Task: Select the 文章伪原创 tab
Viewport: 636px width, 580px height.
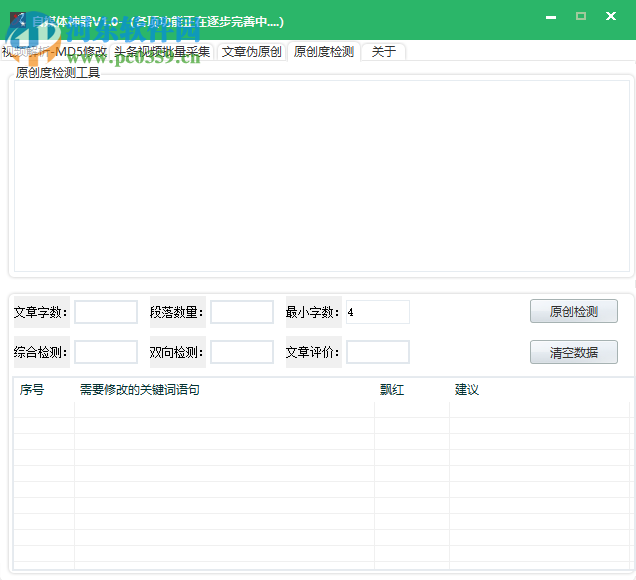Action: 251,52
